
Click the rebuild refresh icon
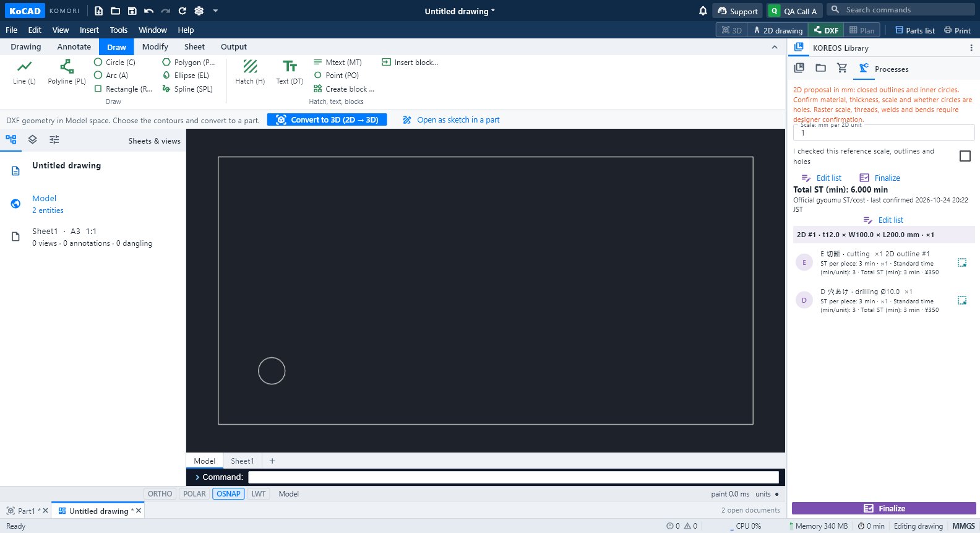pyautogui.click(x=182, y=11)
